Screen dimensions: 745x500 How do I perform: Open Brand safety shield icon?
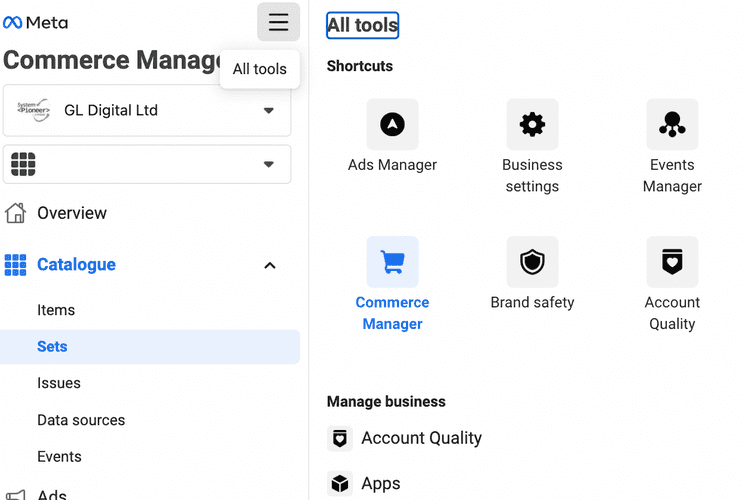coord(532,262)
